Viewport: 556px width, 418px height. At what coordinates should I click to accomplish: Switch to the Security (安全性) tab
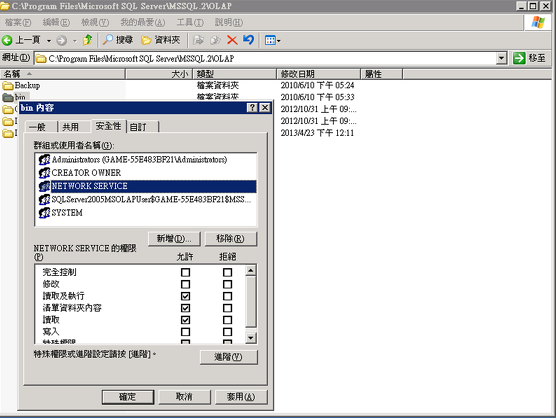pyautogui.click(x=109, y=126)
